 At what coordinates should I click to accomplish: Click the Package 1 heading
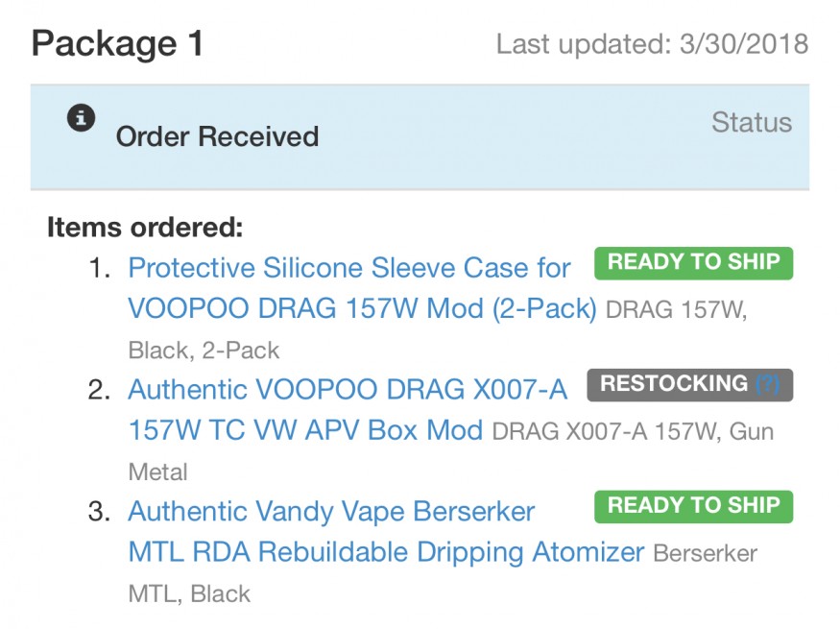[x=117, y=44]
